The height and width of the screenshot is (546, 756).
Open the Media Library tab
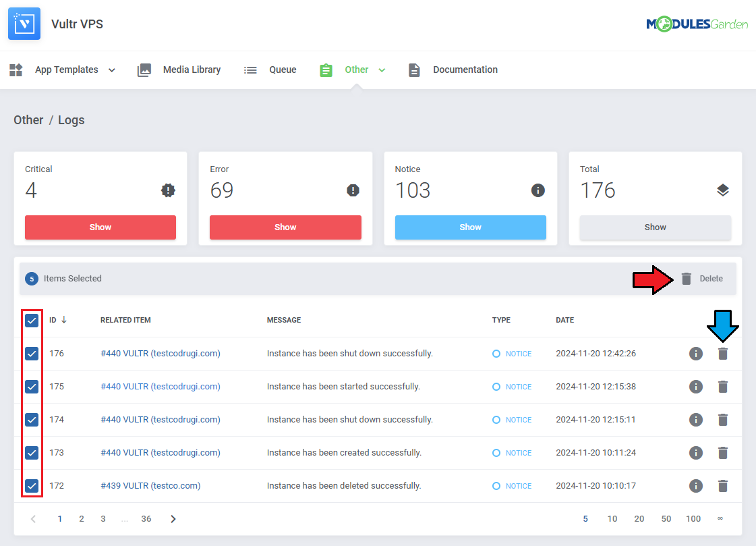(x=192, y=70)
